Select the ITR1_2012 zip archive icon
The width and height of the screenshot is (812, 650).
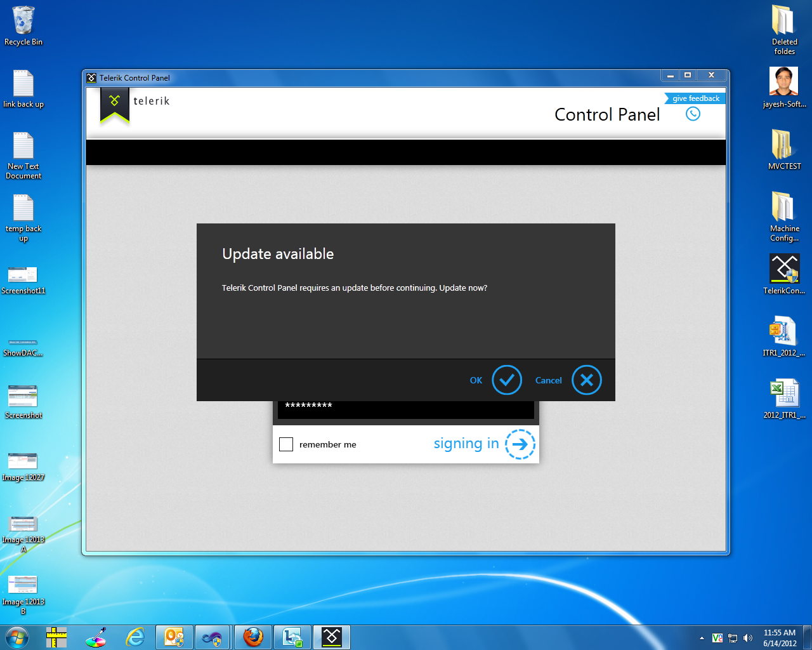(784, 336)
